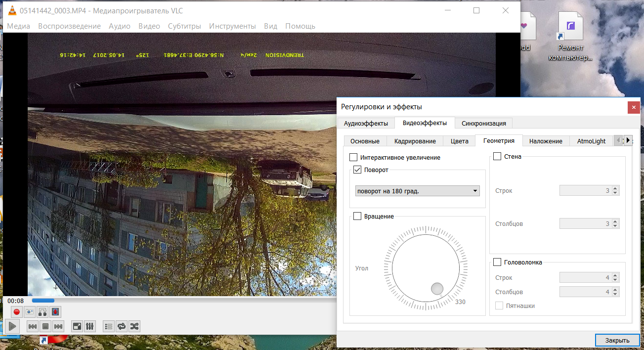Show the playlist via list icon

pos(108,326)
